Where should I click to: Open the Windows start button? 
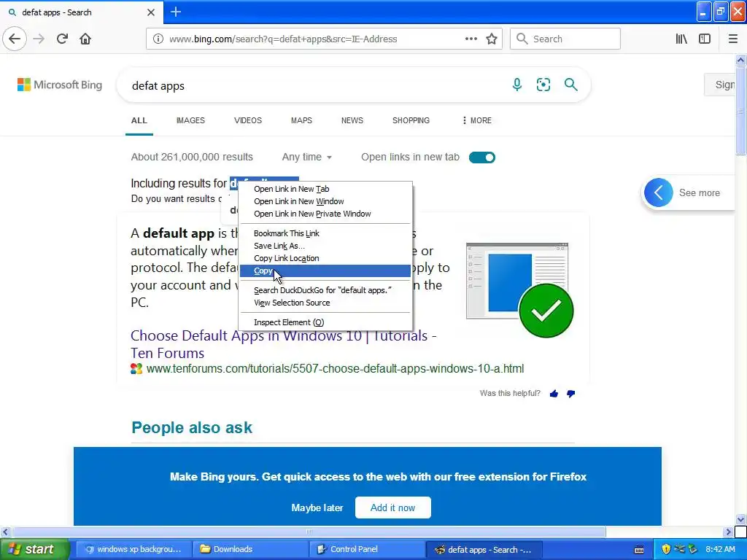(x=34, y=549)
